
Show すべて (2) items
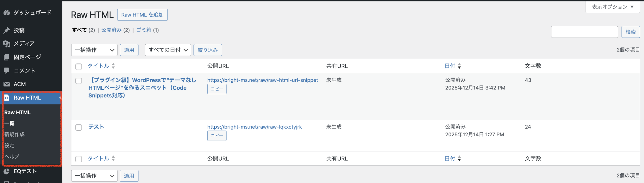[x=84, y=30]
